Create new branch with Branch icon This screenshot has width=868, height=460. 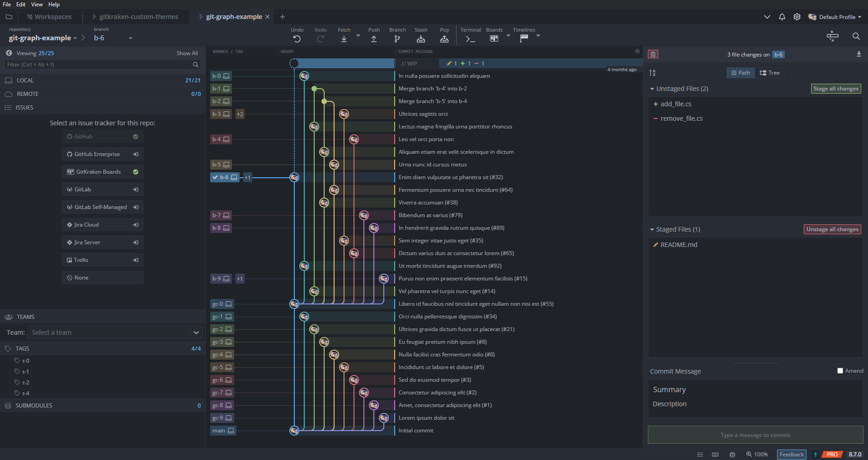click(x=397, y=39)
